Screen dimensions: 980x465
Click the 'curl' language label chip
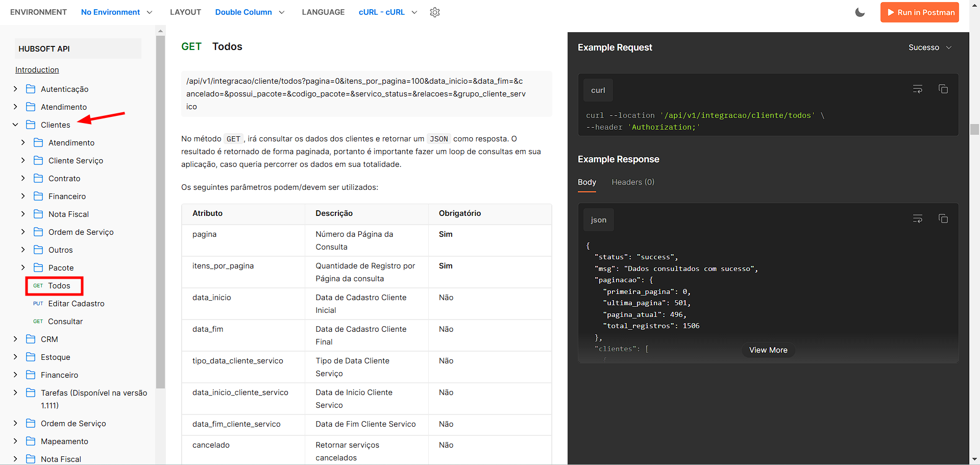click(598, 90)
